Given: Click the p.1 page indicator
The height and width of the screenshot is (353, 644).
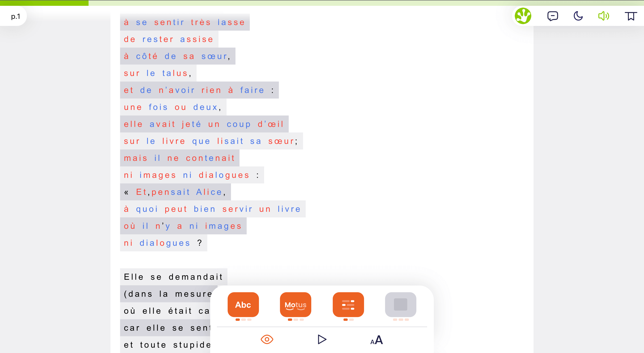Looking at the screenshot, I should click(15, 17).
